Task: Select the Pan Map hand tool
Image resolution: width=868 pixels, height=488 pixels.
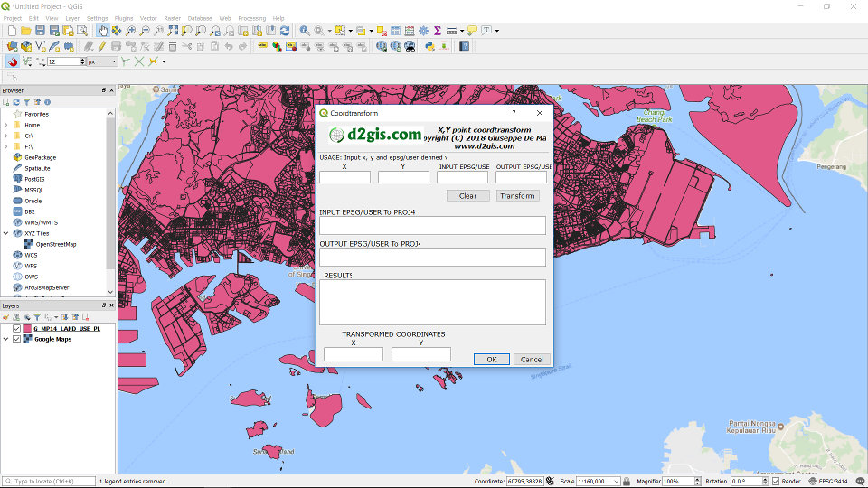Action: click(102, 31)
